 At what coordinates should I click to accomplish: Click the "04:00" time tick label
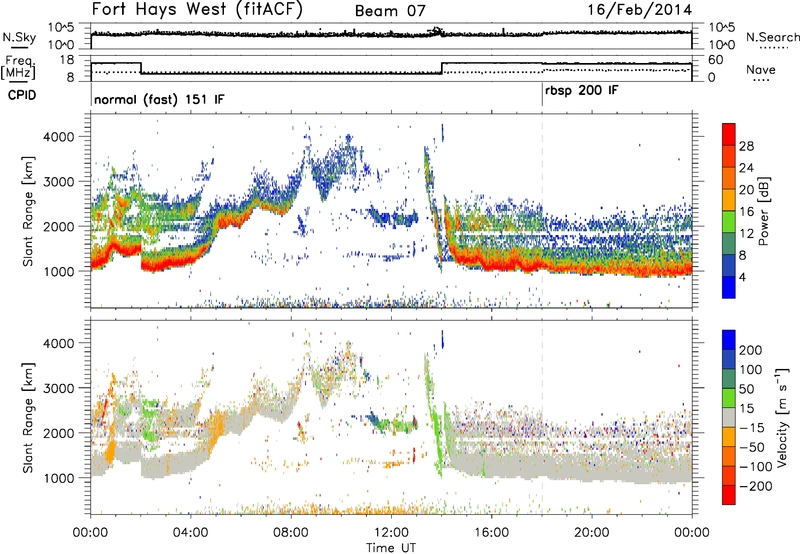190,533
